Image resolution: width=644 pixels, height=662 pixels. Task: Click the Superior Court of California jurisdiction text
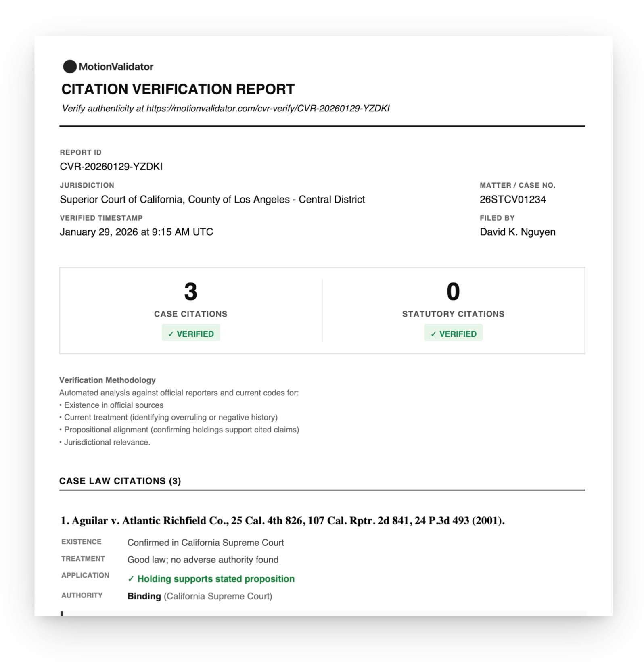(212, 199)
